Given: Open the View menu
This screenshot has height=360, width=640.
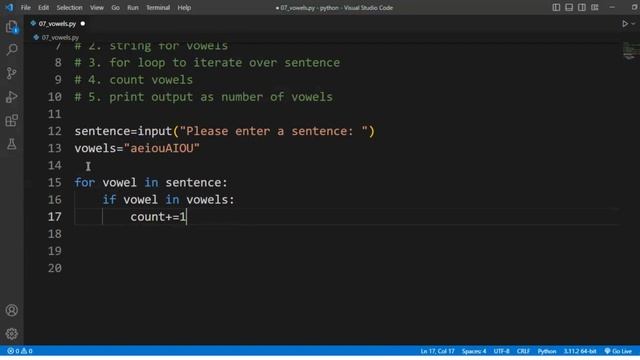Looking at the screenshot, I should tap(97, 7).
